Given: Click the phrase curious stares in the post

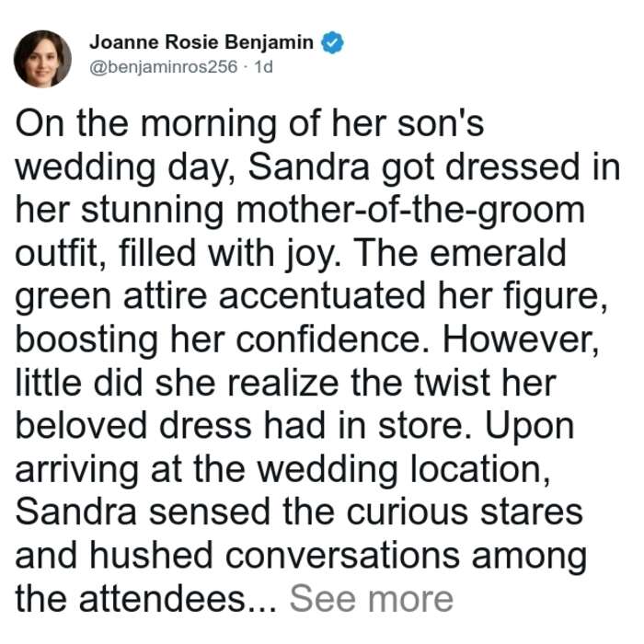Looking at the screenshot, I should click(x=464, y=512).
